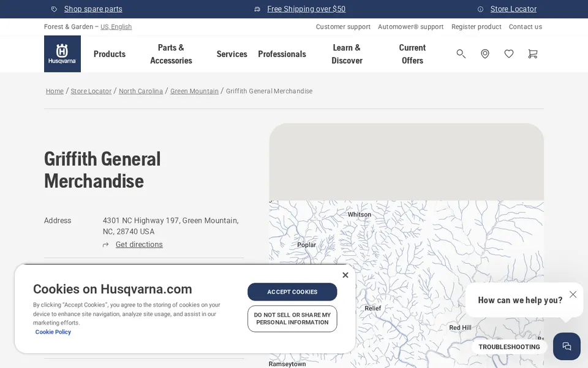Close the cookie banner with X
Screen dimensions: 588x368
(x=345, y=275)
